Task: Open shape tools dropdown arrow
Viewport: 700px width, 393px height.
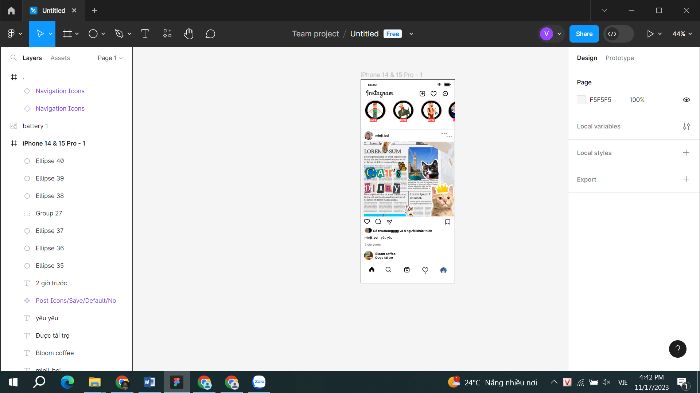Action: click(103, 34)
